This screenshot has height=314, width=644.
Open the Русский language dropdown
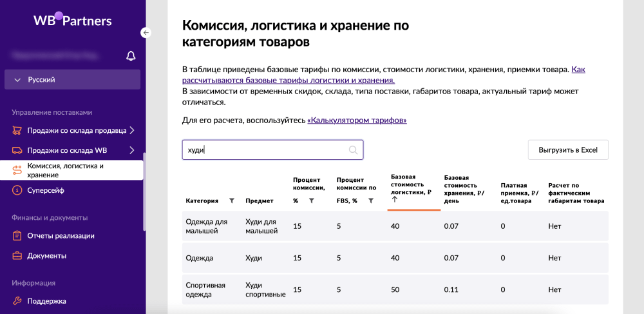pos(72,79)
